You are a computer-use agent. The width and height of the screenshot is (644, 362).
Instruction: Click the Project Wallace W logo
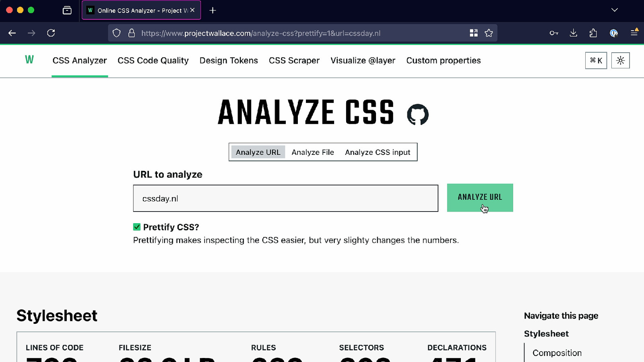click(29, 60)
